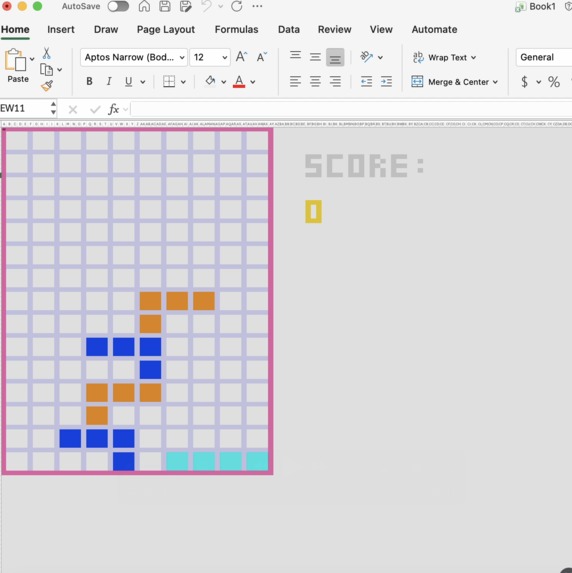Click the text Orientation icon

[366, 57]
